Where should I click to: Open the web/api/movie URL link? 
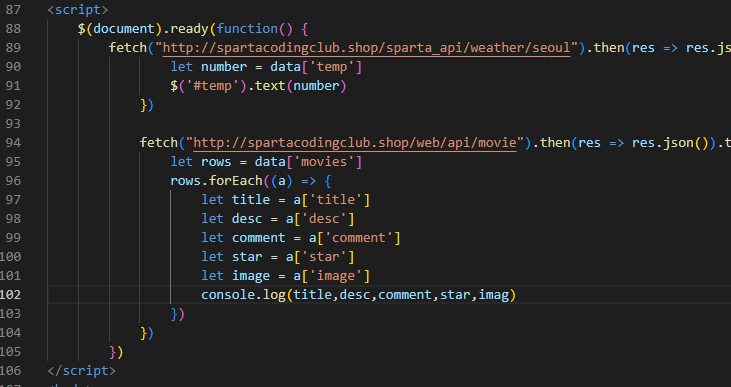[x=355, y=142]
